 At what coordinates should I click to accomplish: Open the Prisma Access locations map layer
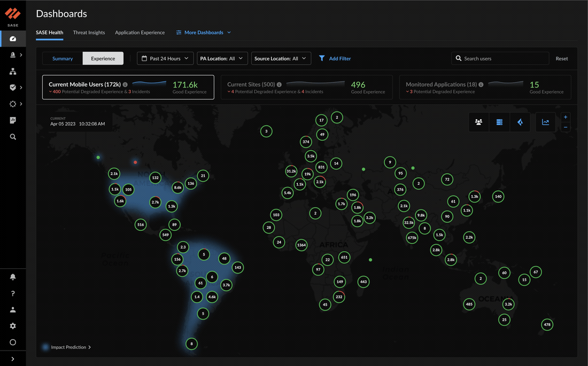[x=520, y=122]
